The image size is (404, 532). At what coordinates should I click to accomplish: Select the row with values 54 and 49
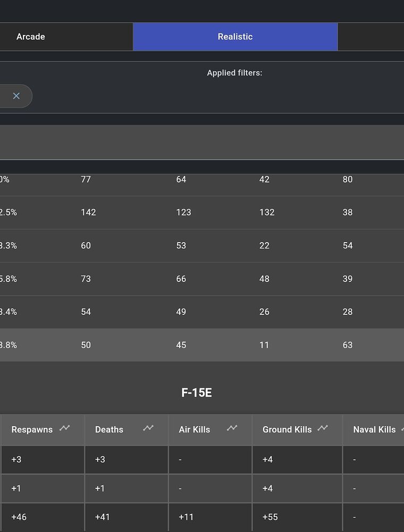pyautogui.click(x=202, y=312)
